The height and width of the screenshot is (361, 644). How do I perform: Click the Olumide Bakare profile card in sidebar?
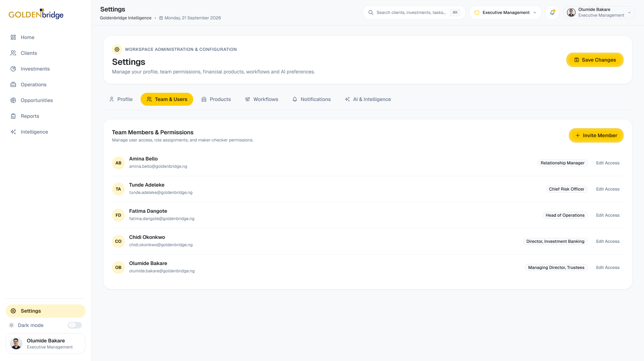45,343
